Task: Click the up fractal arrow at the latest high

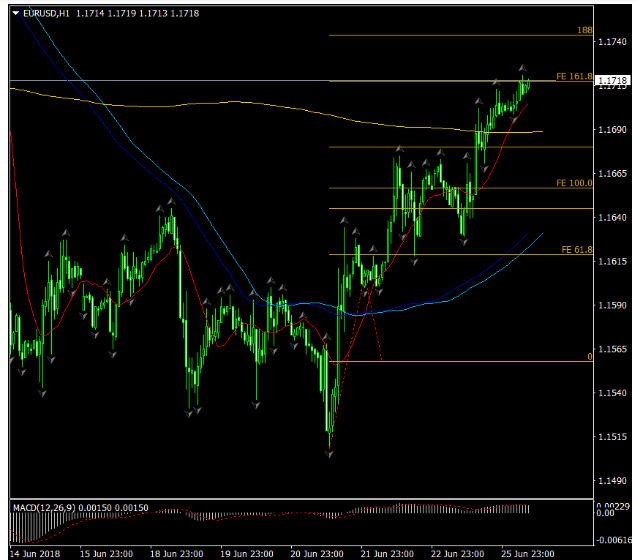Action: [x=522, y=68]
